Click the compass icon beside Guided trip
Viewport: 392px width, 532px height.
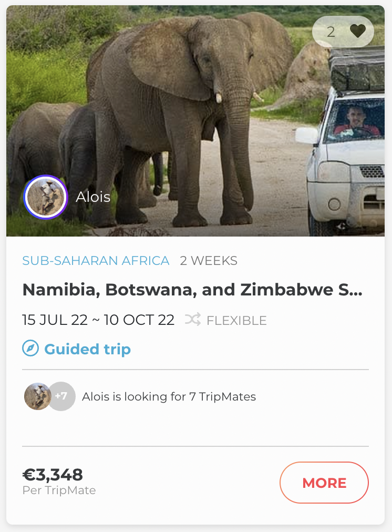pos(30,349)
